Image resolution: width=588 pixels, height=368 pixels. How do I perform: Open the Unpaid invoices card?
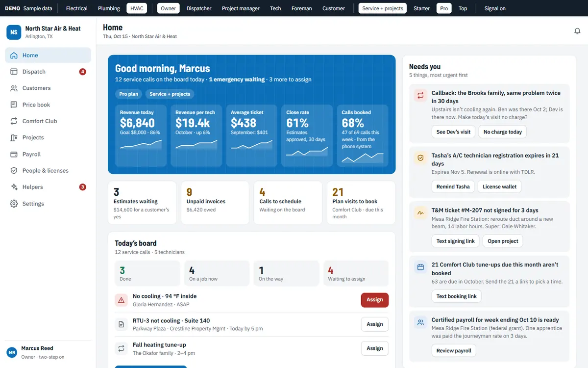click(x=215, y=203)
